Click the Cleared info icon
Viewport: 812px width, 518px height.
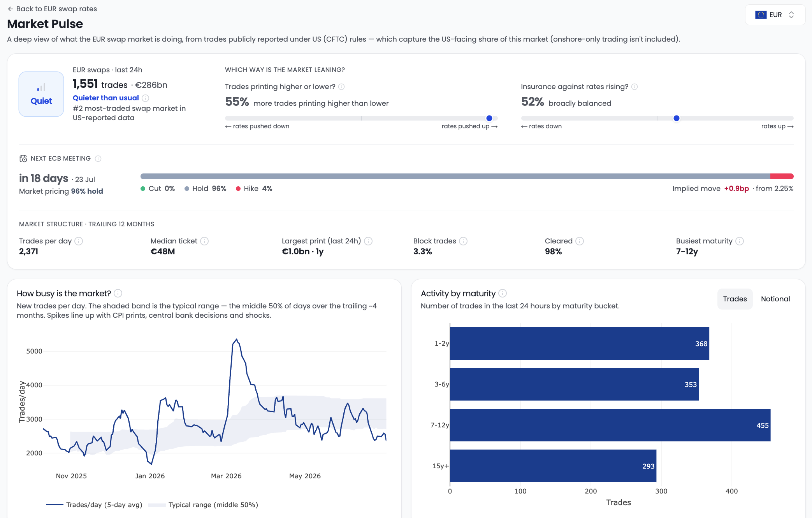pos(580,241)
